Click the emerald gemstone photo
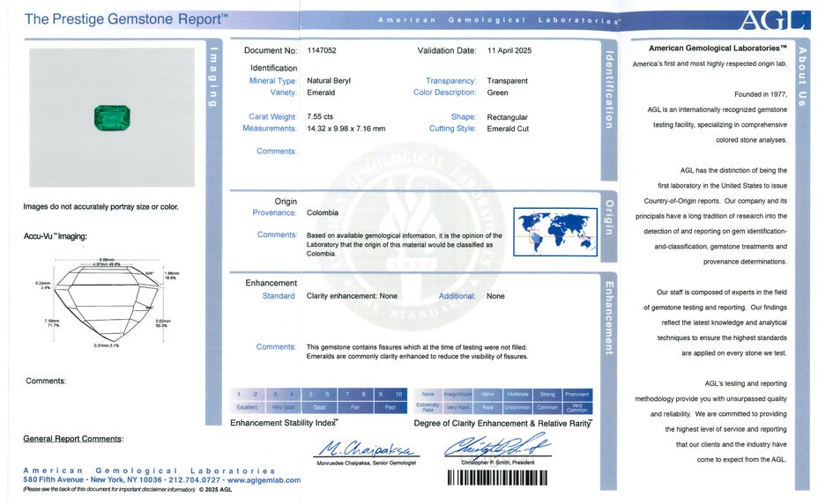This screenshot has height=504, width=818. (x=112, y=117)
